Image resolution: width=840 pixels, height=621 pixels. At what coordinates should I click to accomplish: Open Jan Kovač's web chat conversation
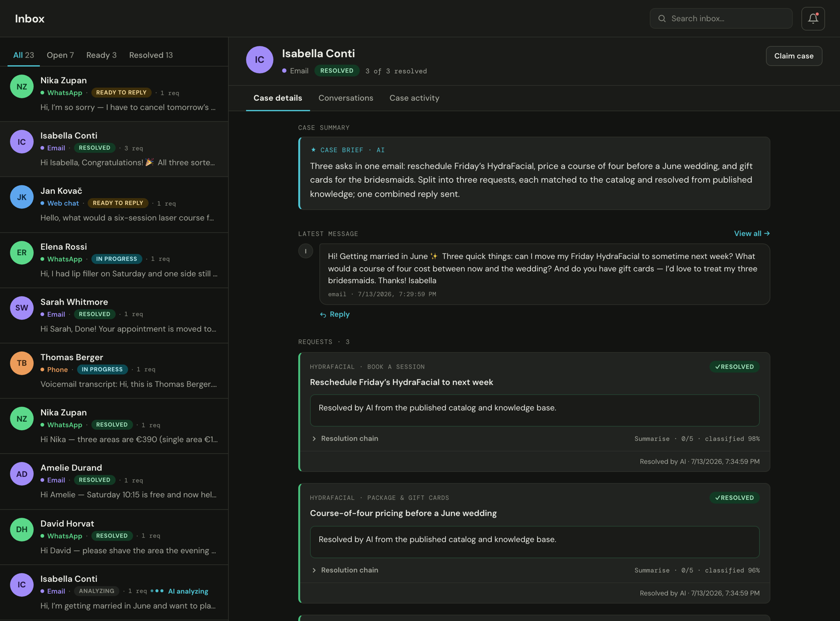(114, 205)
